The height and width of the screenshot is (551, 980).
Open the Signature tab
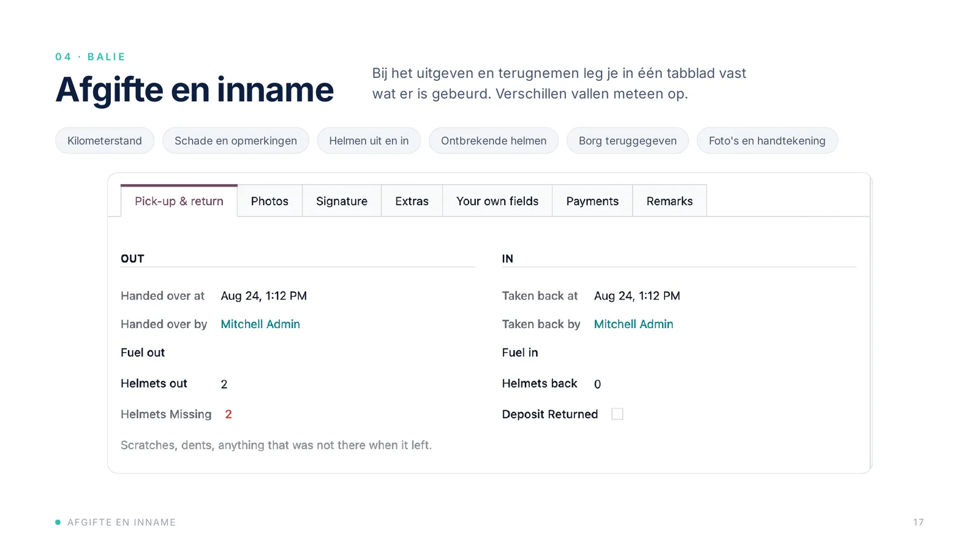pos(342,201)
